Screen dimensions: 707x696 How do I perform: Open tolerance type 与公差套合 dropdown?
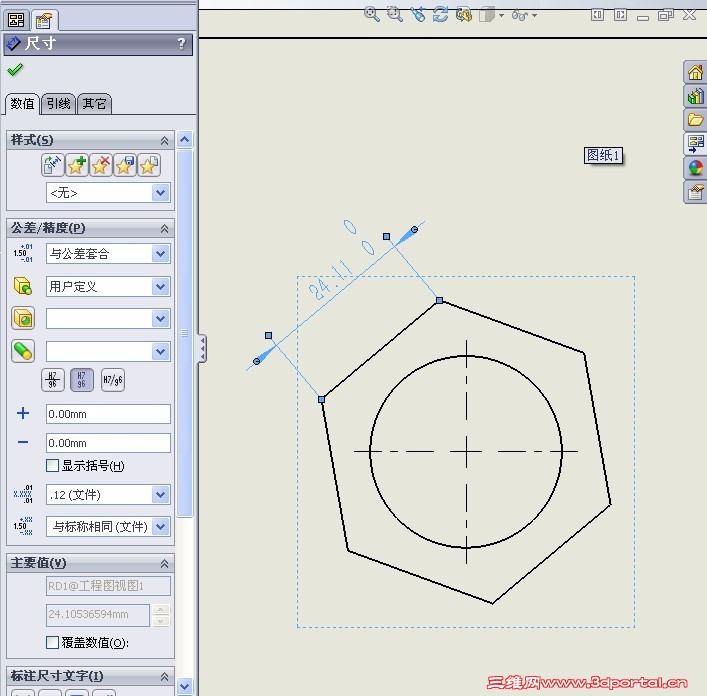pyautogui.click(x=161, y=253)
